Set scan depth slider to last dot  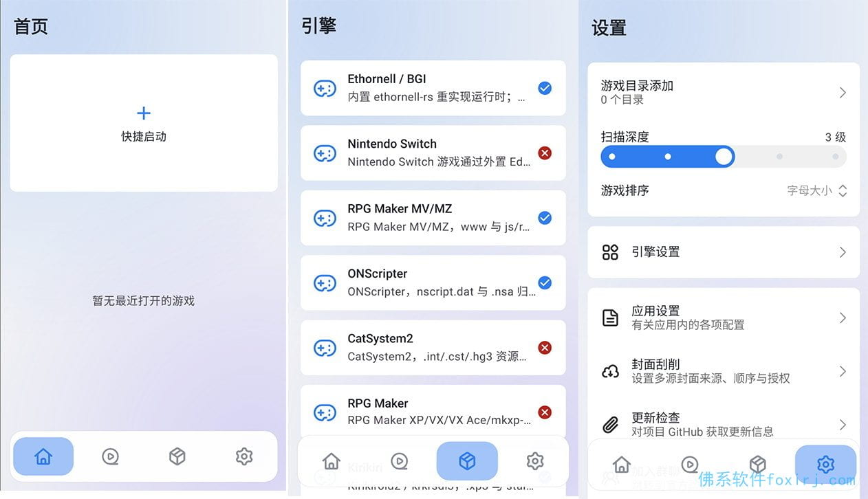[835, 157]
